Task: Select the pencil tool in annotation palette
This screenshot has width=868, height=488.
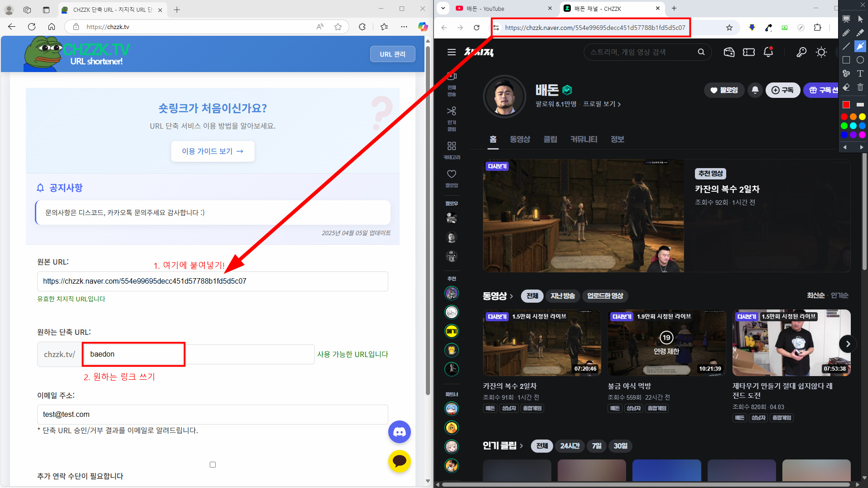Action: pyautogui.click(x=846, y=33)
